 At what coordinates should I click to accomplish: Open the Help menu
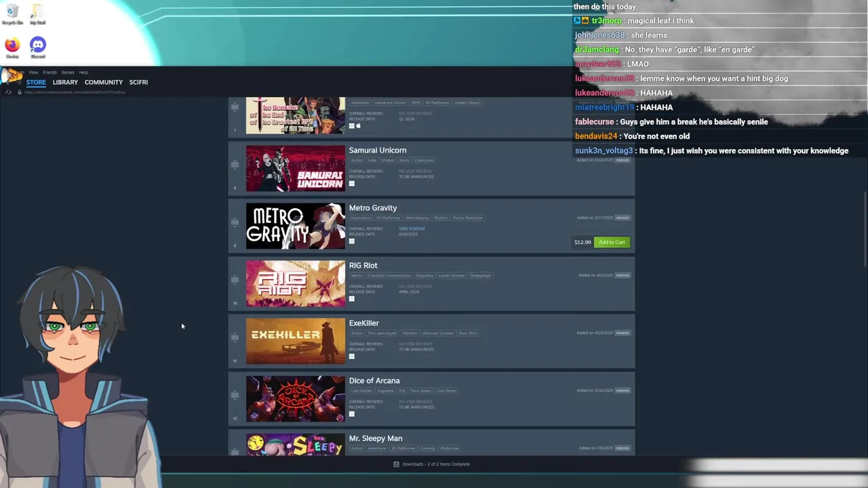[83, 73]
